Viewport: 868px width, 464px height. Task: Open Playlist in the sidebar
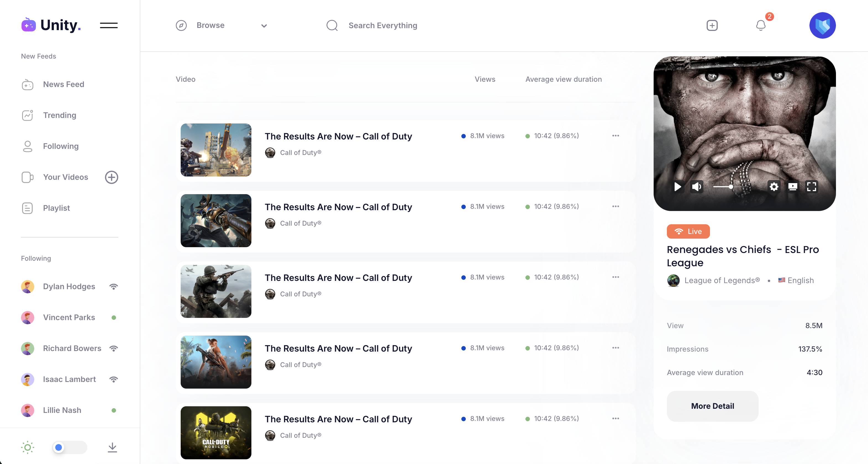(x=56, y=208)
